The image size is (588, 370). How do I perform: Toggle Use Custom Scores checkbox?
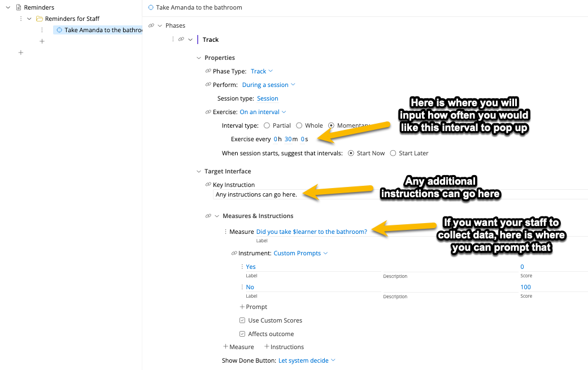pyautogui.click(x=242, y=320)
